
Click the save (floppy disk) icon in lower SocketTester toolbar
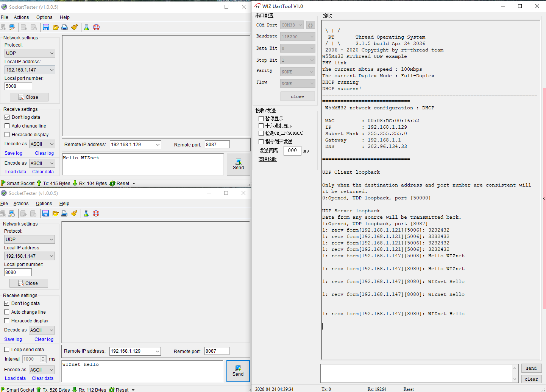coord(46,213)
